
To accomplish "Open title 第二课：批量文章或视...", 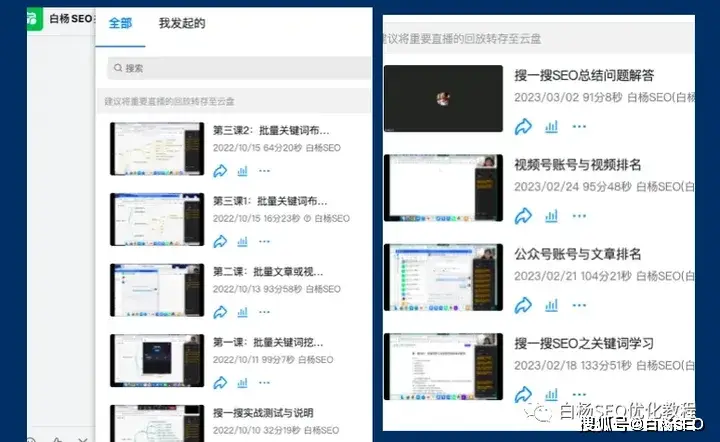I will click(268, 272).
